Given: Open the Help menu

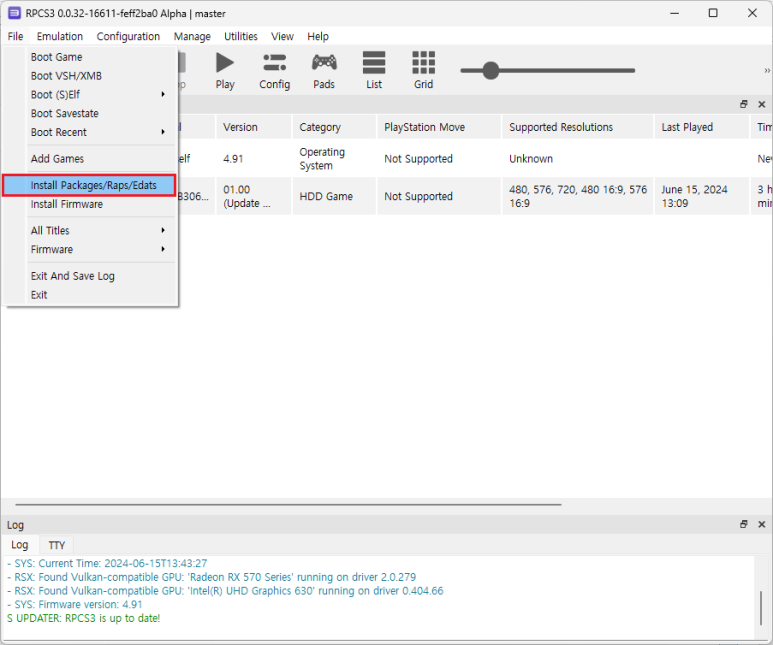Looking at the screenshot, I should (x=318, y=36).
